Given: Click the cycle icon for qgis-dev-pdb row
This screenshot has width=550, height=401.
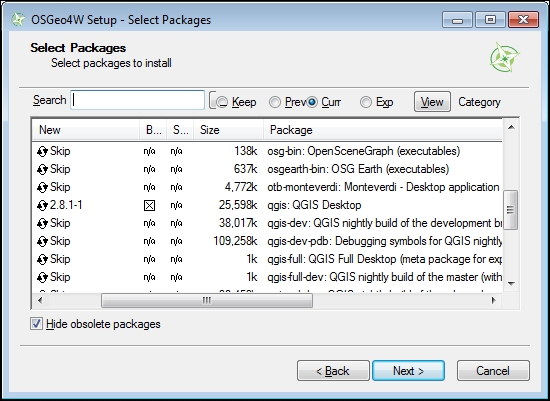Looking at the screenshot, I should tap(42, 241).
